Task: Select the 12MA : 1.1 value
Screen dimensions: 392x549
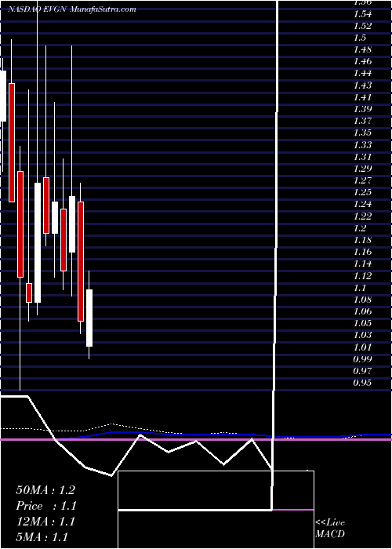Action: coord(45,522)
